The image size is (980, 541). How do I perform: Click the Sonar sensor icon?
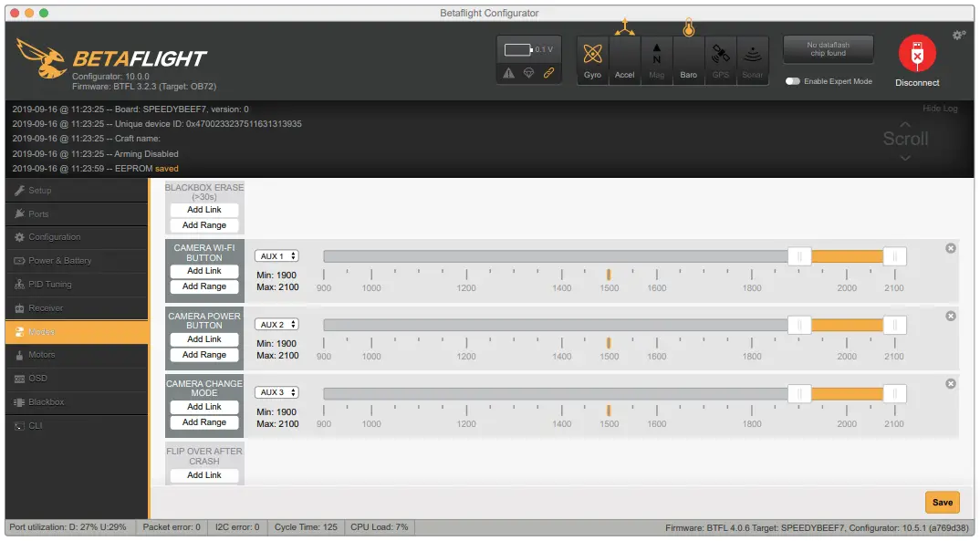pos(752,55)
